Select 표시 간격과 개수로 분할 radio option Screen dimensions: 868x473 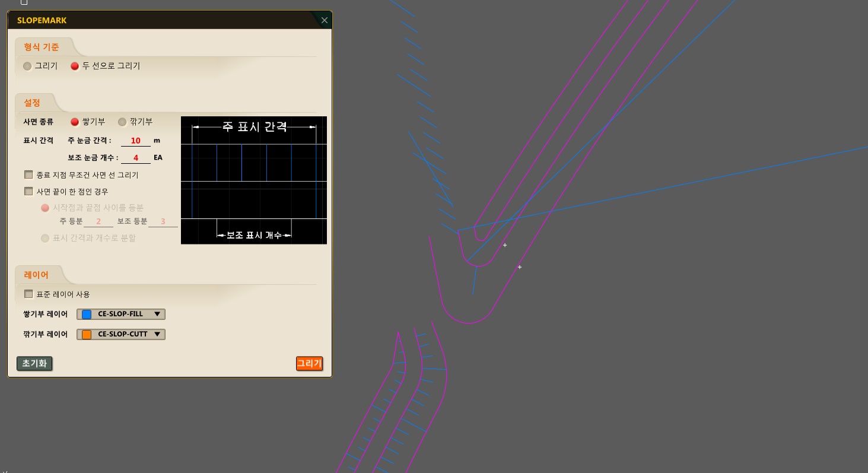click(45, 238)
